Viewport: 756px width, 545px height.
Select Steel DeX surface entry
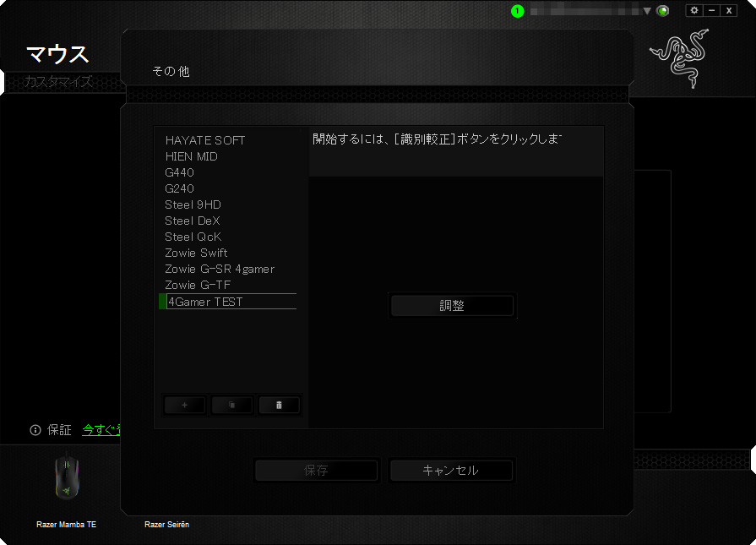(x=193, y=221)
